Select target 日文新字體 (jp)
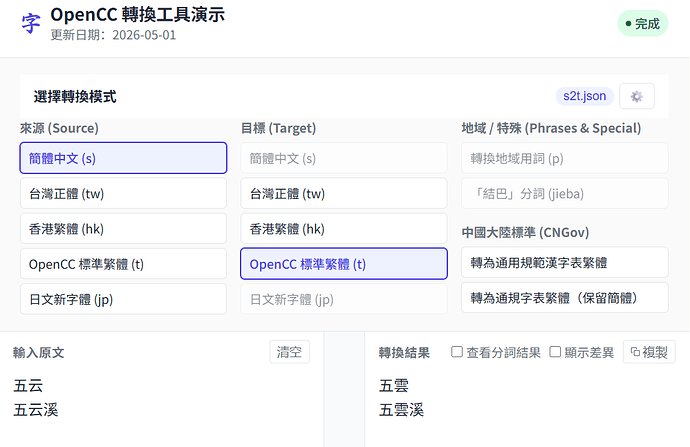 point(344,299)
